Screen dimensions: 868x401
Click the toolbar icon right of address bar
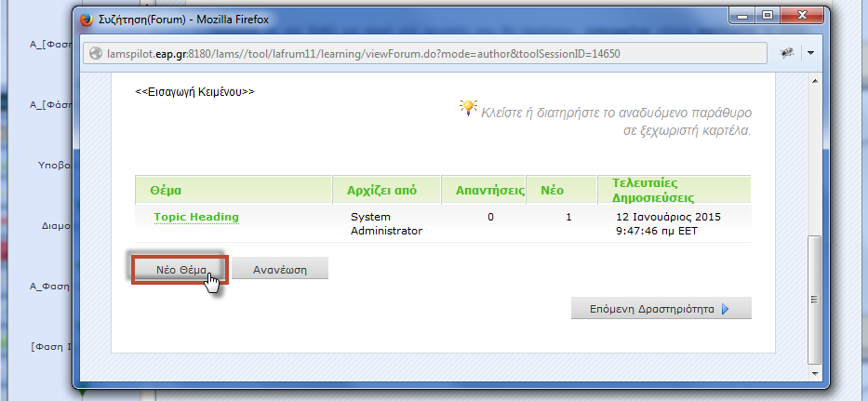point(787,53)
